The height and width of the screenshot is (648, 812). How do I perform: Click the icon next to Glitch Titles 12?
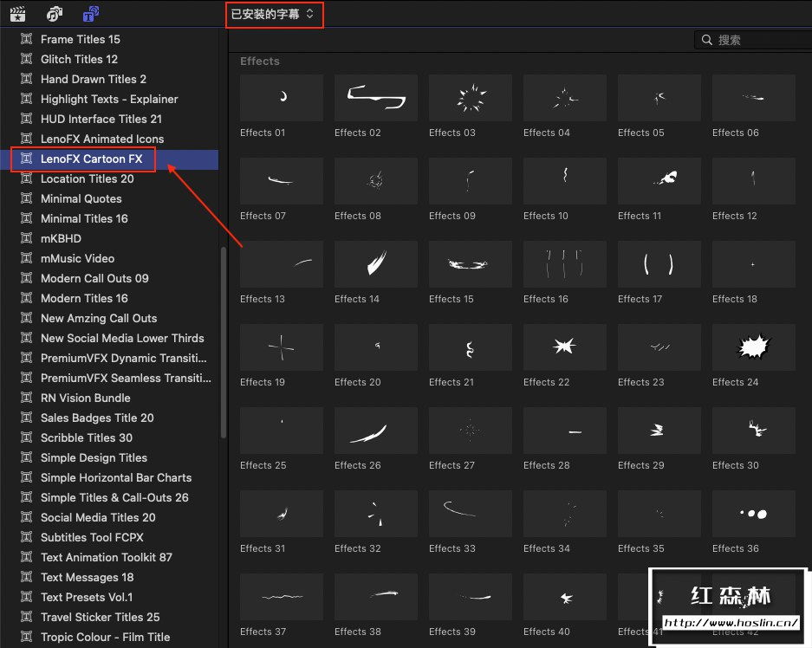(26, 59)
